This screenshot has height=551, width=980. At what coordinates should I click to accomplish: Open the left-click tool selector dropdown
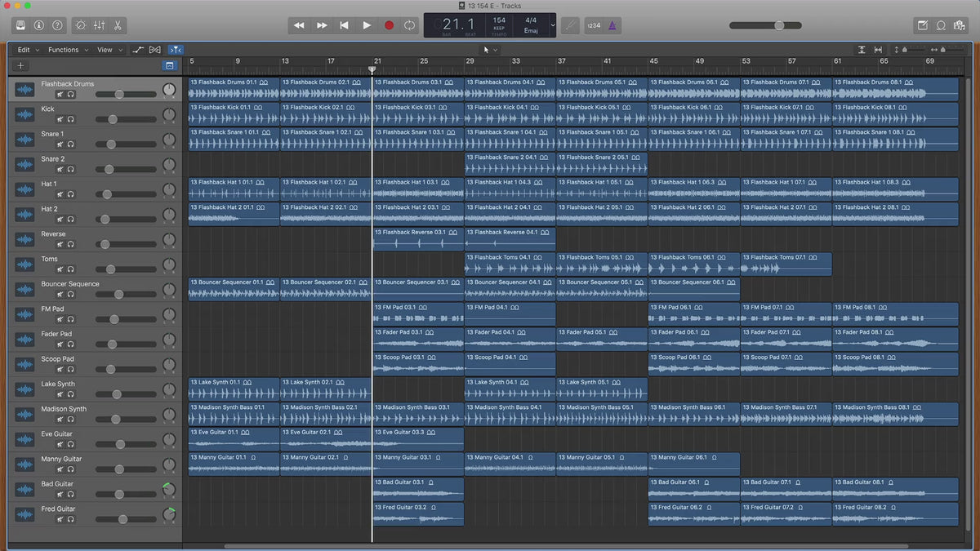[x=490, y=50]
